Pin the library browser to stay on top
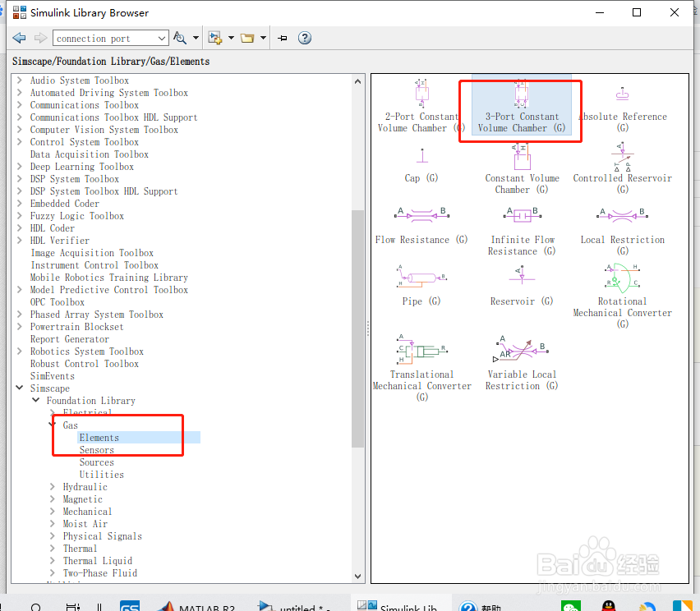This screenshot has width=700, height=611. tap(282, 38)
